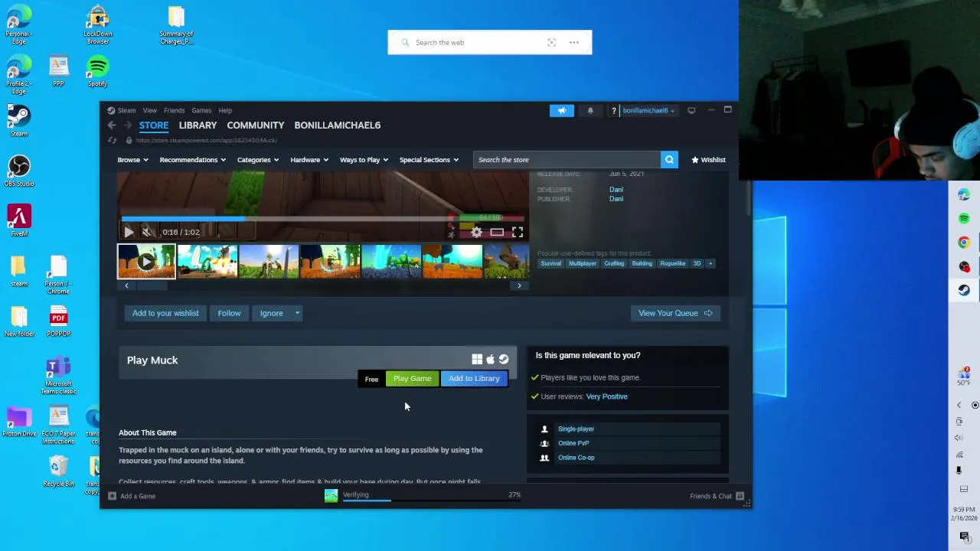
Task: Open BONILLAMICHAEL6 profile tab
Action: pyautogui.click(x=337, y=126)
